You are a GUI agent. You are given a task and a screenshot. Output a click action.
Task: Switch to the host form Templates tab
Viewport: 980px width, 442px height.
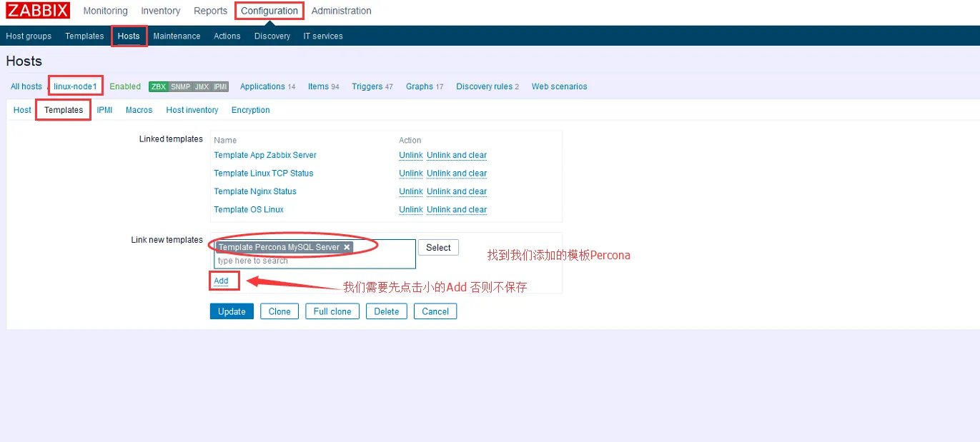[x=64, y=110]
